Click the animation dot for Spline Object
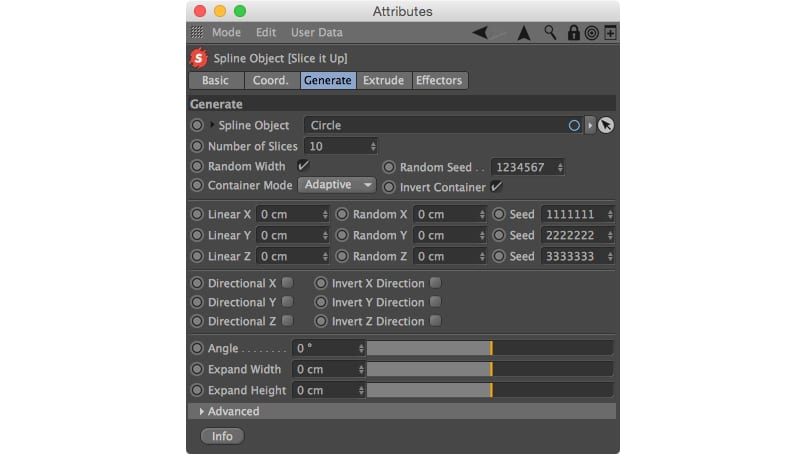807x454 pixels. click(197, 125)
